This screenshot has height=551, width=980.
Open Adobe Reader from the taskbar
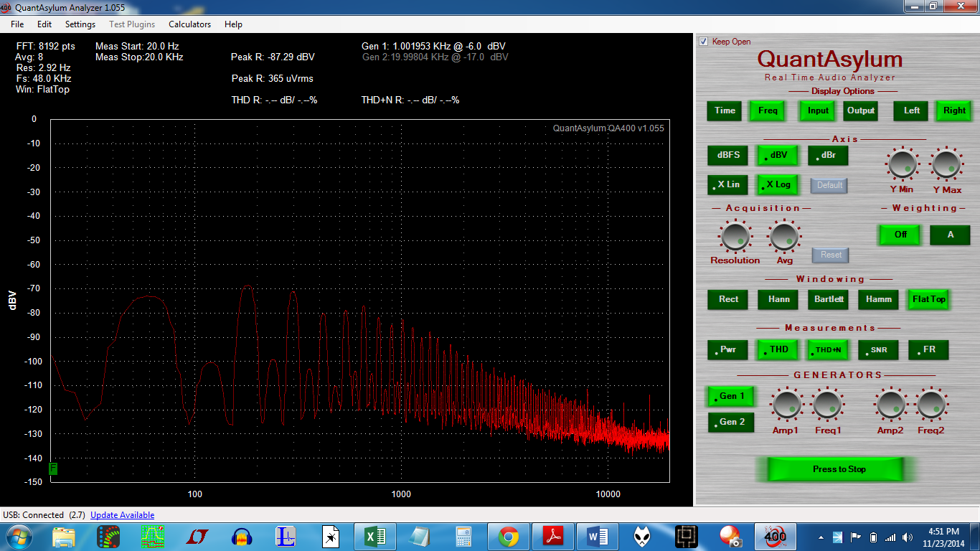point(553,536)
